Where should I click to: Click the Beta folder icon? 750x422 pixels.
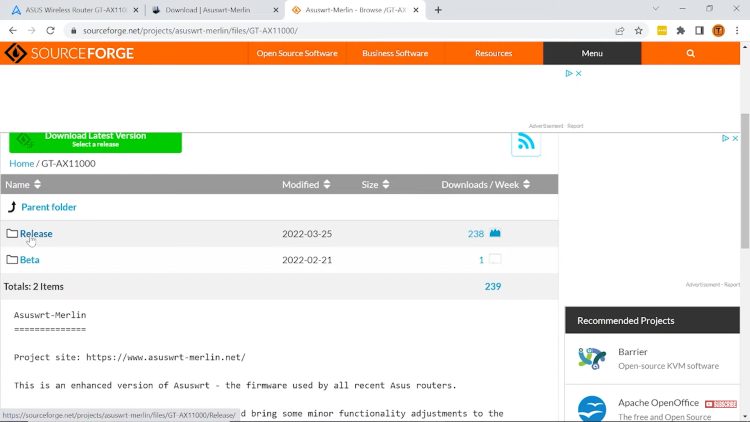[x=12, y=260]
